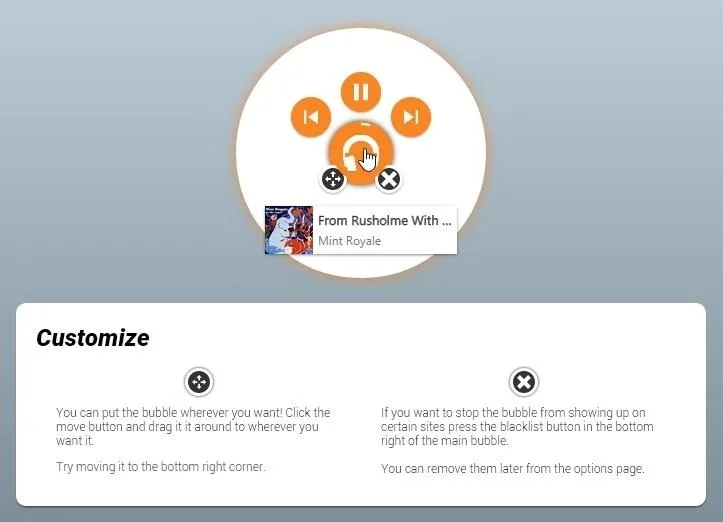Viewport: 723px width, 522px height.
Task: Click the artist name Mint Royale
Action: [x=350, y=241]
